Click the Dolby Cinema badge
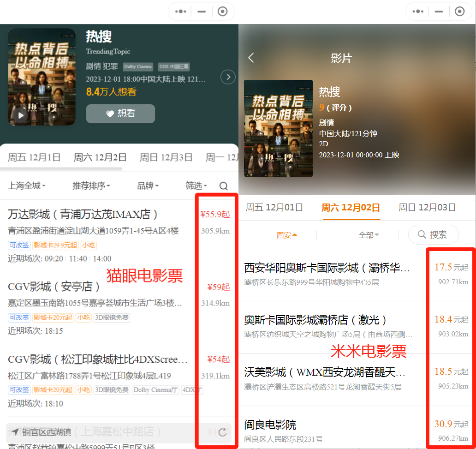 point(138,66)
